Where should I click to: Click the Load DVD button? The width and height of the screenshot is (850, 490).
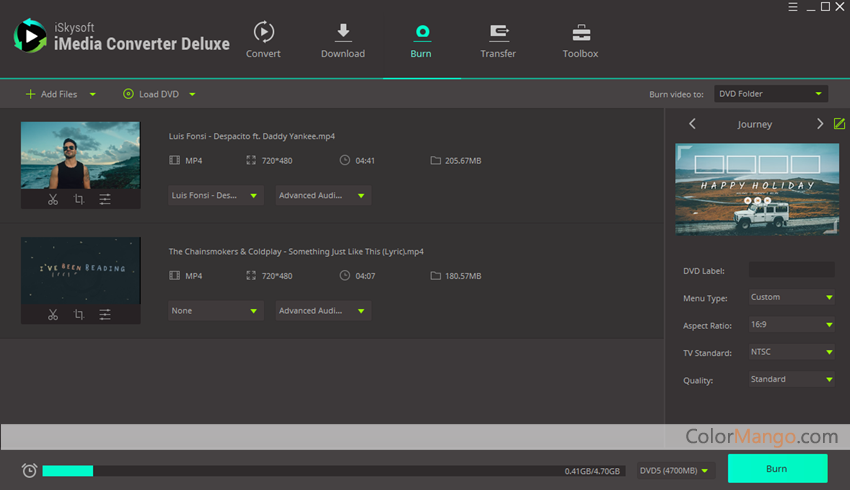pos(151,94)
